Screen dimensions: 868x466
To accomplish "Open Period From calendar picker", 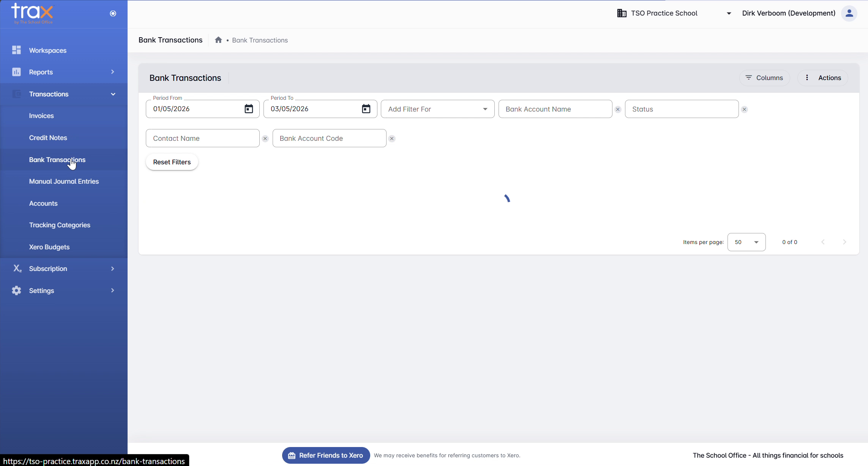I will (x=249, y=109).
